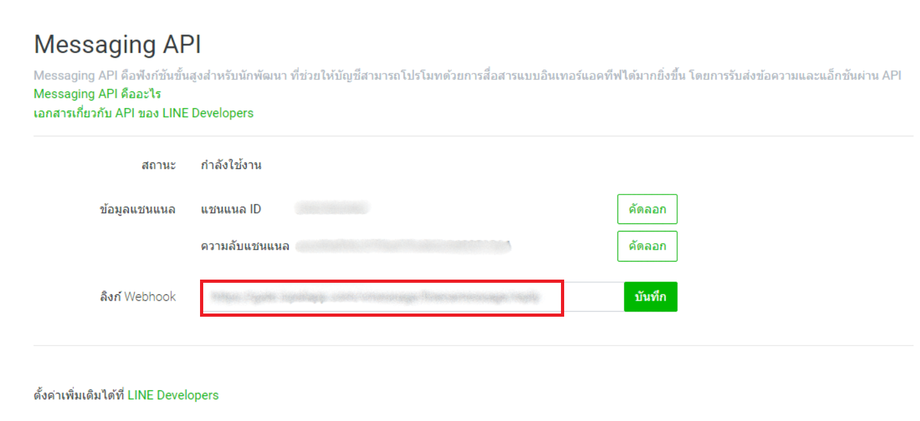Select the blurred แชนแนล ID value
The image size is (920, 421).
pyautogui.click(x=334, y=208)
